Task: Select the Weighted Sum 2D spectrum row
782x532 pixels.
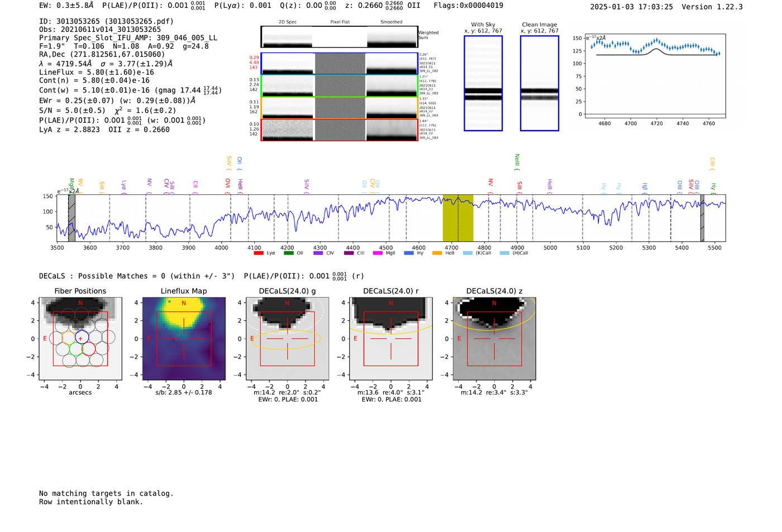Action: pos(339,37)
